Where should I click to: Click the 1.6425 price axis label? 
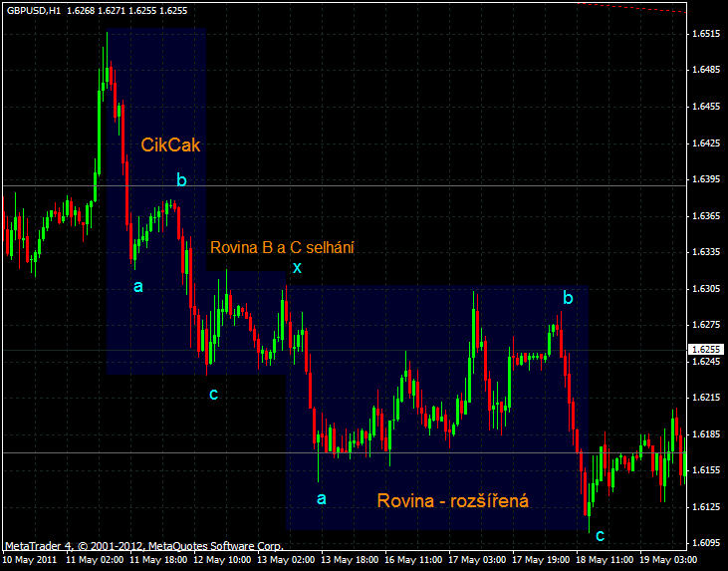point(706,143)
